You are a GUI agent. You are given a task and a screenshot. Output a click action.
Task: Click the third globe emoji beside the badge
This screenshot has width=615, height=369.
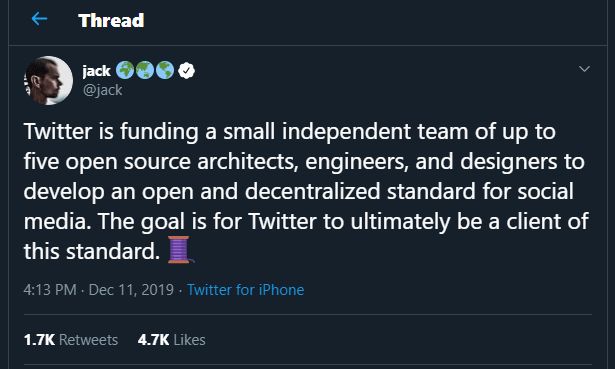point(165,71)
